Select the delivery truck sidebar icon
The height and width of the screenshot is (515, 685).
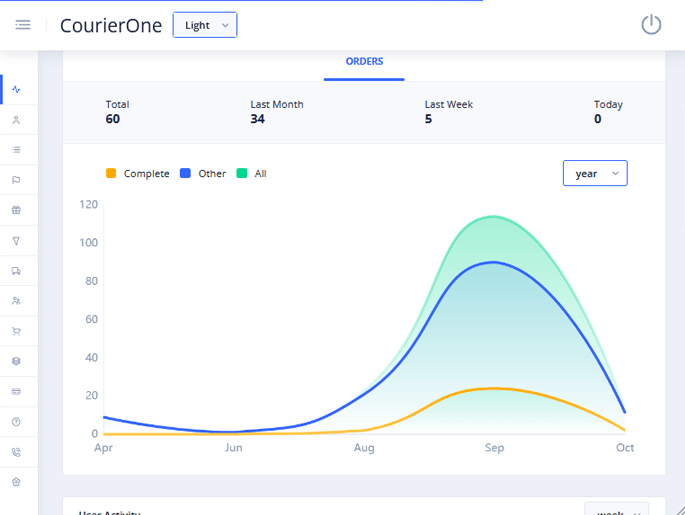(16, 271)
